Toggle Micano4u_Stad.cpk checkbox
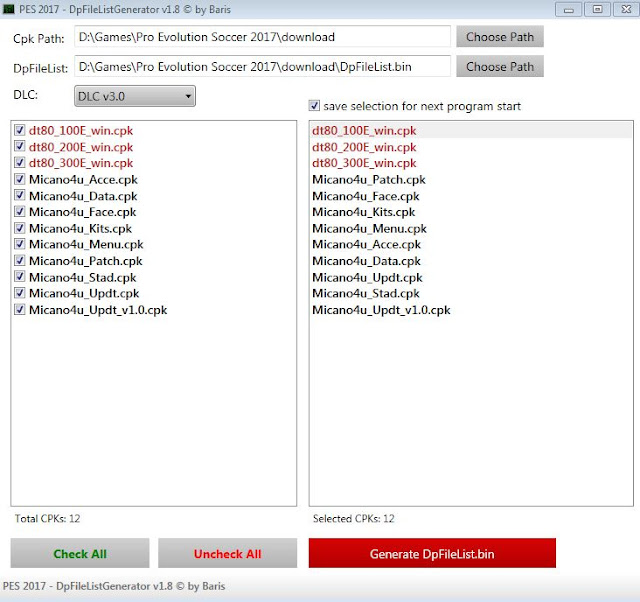 click(20, 277)
